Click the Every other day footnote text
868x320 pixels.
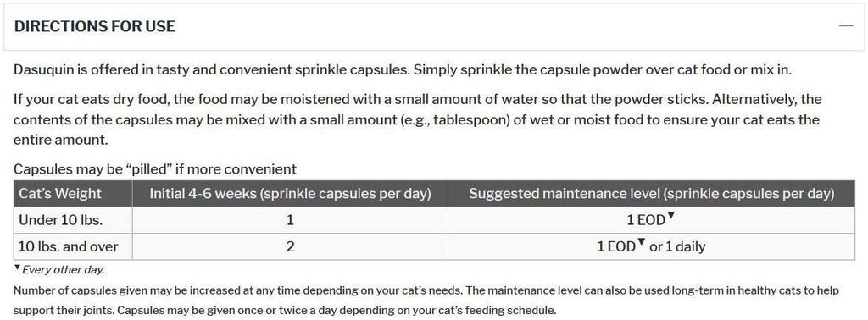coord(63,270)
